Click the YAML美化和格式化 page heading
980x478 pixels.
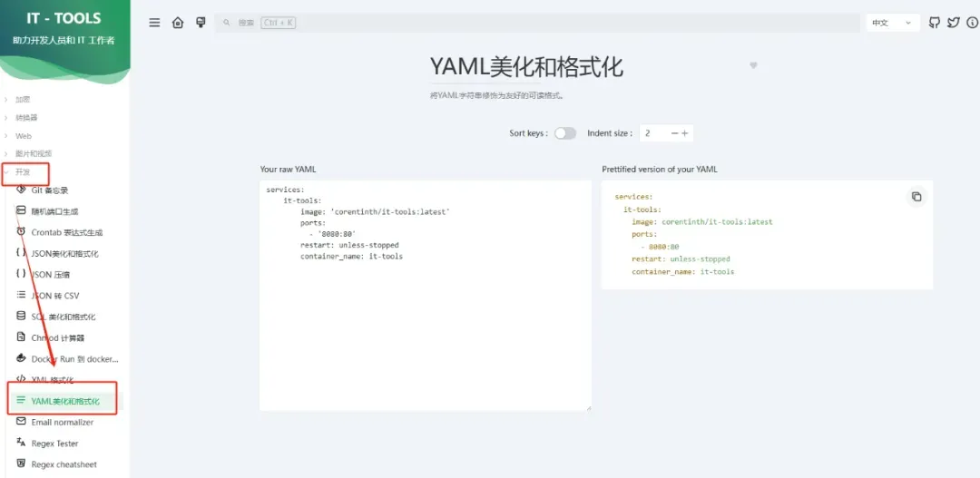pyautogui.click(x=526, y=67)
